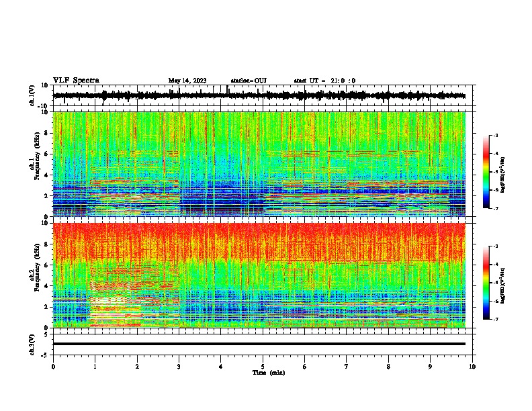Click the '4' tick on the Time axis

click(x=221, y=367)
